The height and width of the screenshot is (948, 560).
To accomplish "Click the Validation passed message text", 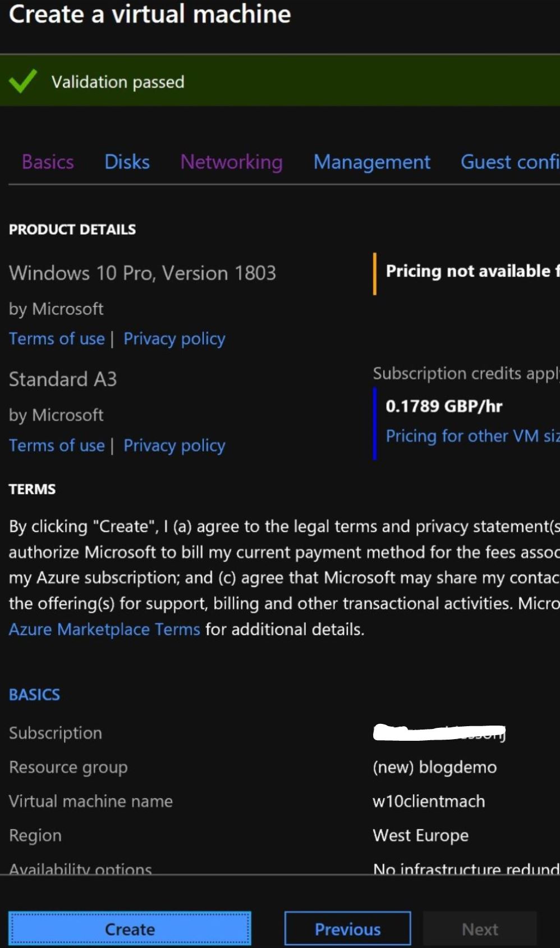I will point(118,82).
